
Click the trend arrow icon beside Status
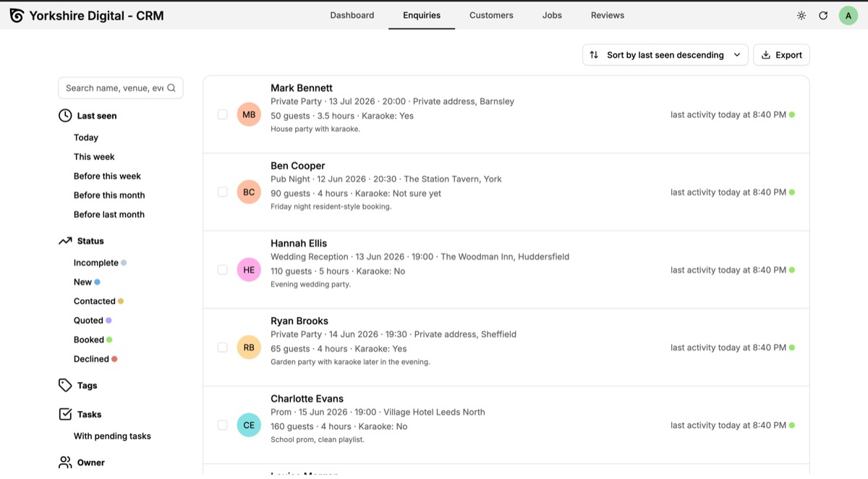tap(65, 241)
